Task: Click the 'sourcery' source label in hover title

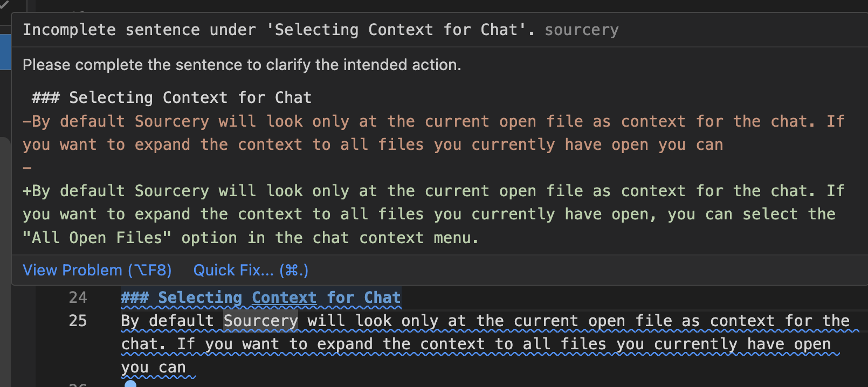Action: pyautogui.click(x=581, y=30)
